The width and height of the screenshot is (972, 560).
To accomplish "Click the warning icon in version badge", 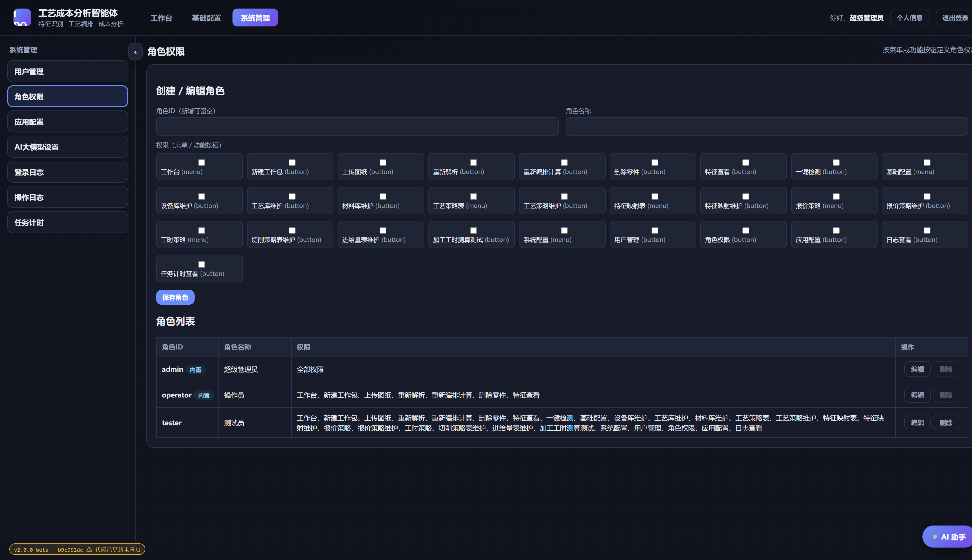I will pyautogui.click(x=89, y=549).
